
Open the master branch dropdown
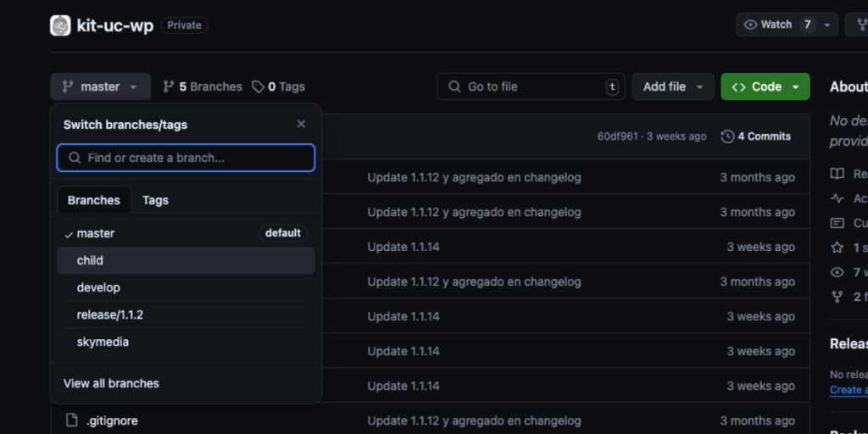click(x=100, y=86)
